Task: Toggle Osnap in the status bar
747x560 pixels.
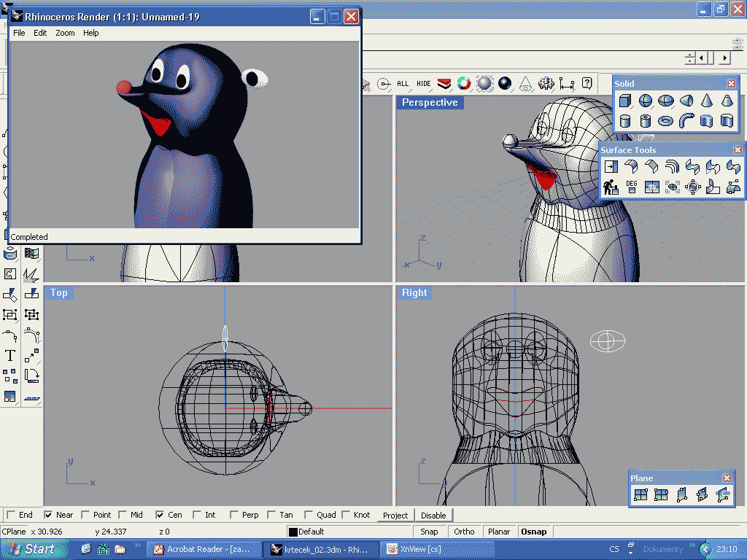Action: click(533, 532)
